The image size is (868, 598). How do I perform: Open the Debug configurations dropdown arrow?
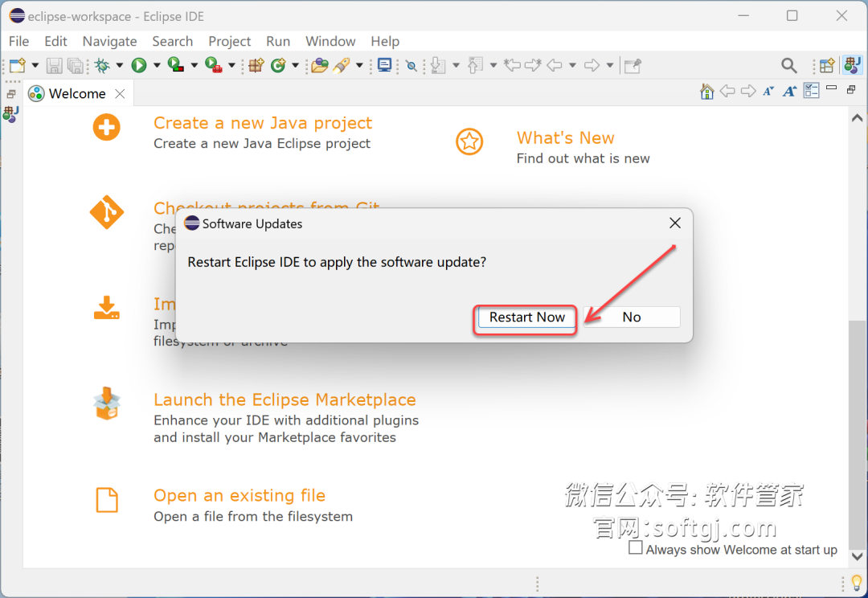120,65
